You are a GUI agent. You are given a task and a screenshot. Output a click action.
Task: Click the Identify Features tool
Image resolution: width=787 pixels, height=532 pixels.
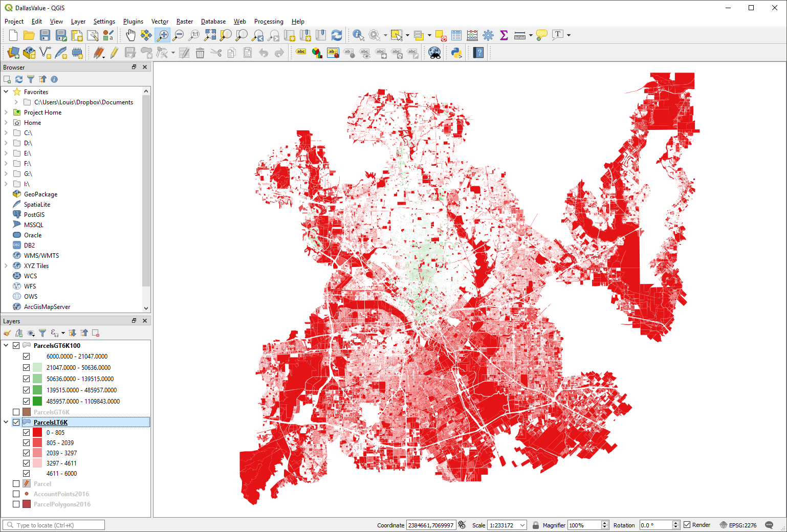pos(358,35)
